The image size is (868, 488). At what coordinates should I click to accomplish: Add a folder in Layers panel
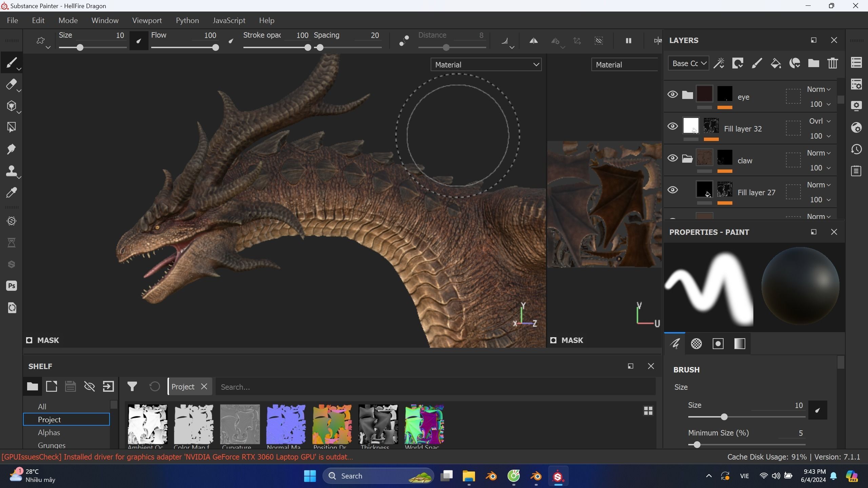click(x=813, y=63)
